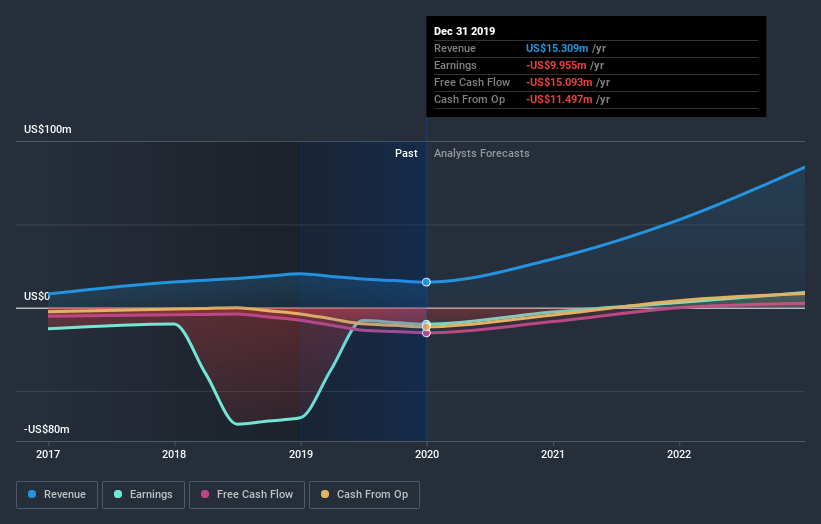Click the 'Analysts Forecasts' label
This screenshot has width=821, height=524.
[x=481, y=153]
